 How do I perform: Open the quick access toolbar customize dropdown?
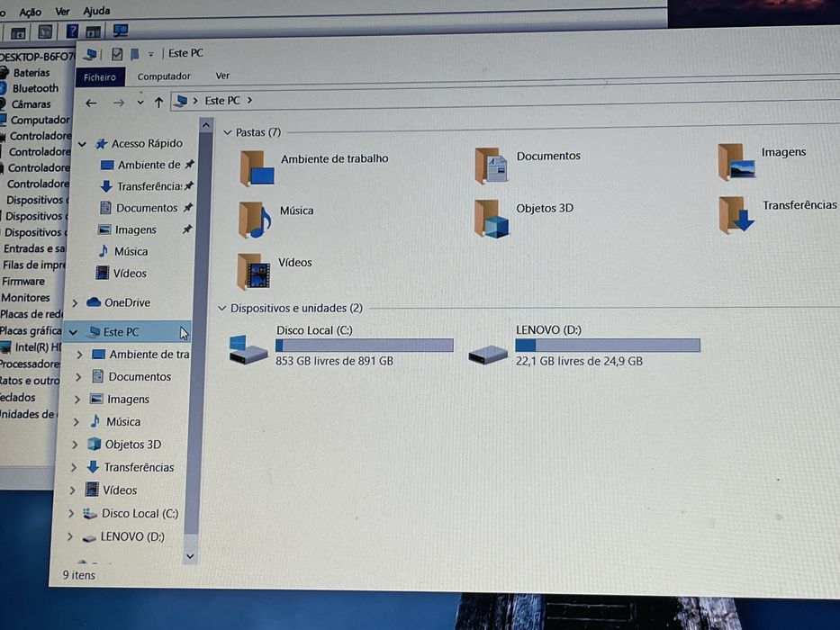pyautogui.click(x=151, y=54)
